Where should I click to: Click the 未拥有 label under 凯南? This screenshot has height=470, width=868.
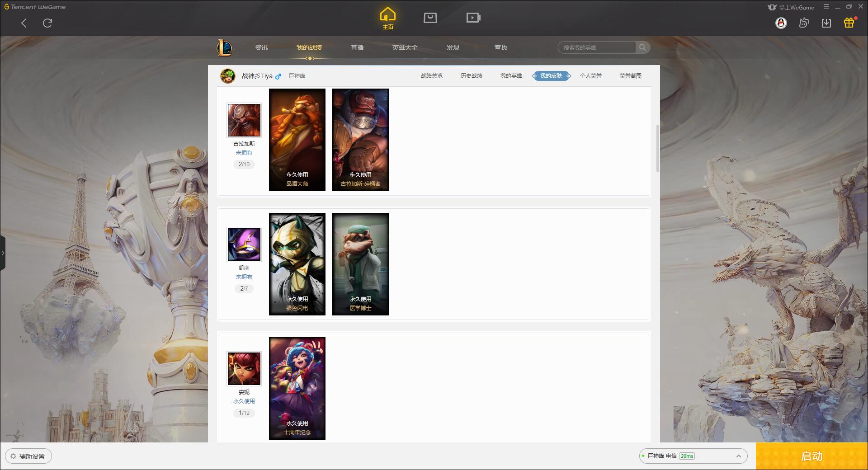[x=244, y=277]
